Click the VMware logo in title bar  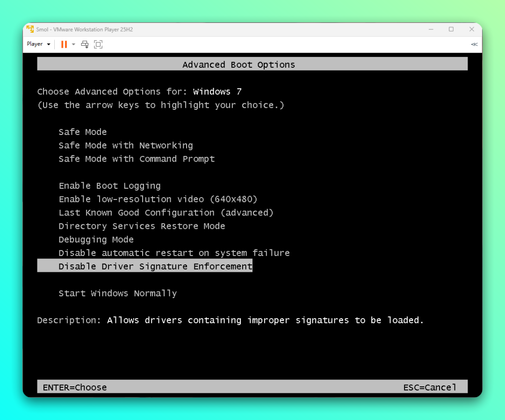31,29
